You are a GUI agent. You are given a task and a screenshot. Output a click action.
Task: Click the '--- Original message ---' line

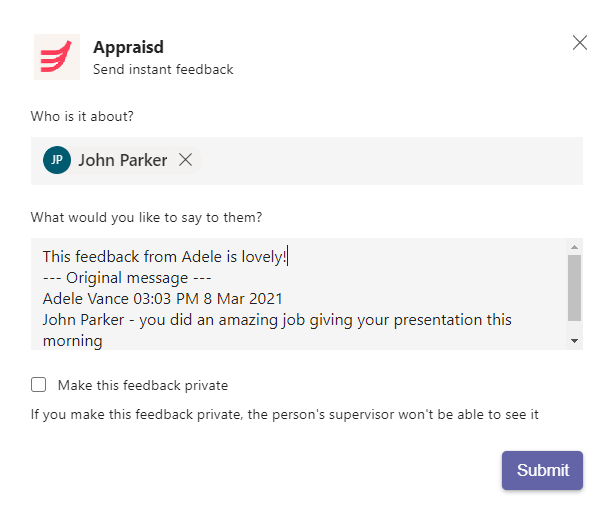pos(127,278)
